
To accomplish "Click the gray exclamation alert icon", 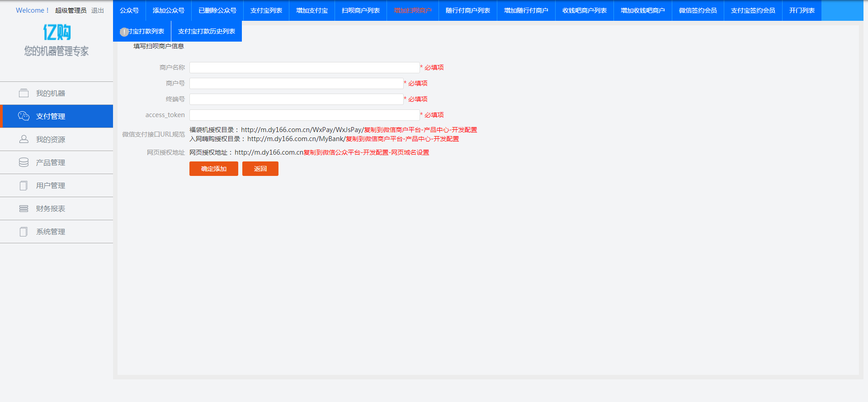I will pyautogui.click(x=124, y=32).
